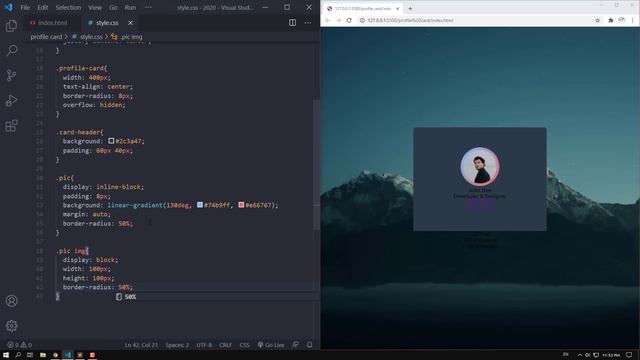This screenshot has height=360, width=640.
Task: Open the Chrome profile avatar icon
Action: [x=622, y=20]
